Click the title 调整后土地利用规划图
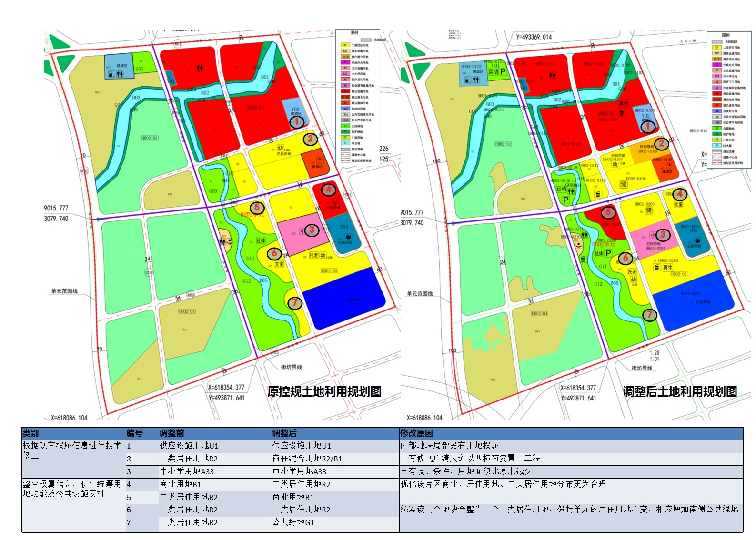 pyautogui.click(x=680, y=391)
